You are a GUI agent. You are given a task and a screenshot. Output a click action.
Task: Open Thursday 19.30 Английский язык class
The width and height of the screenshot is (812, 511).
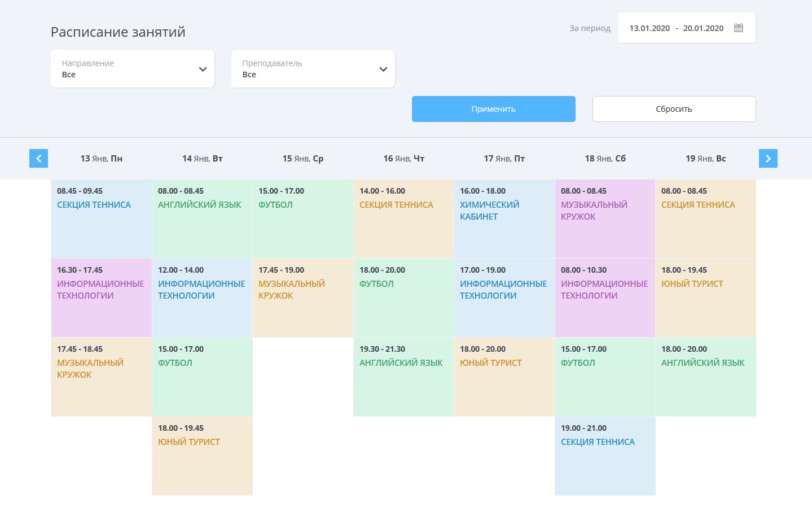[403, 377]
